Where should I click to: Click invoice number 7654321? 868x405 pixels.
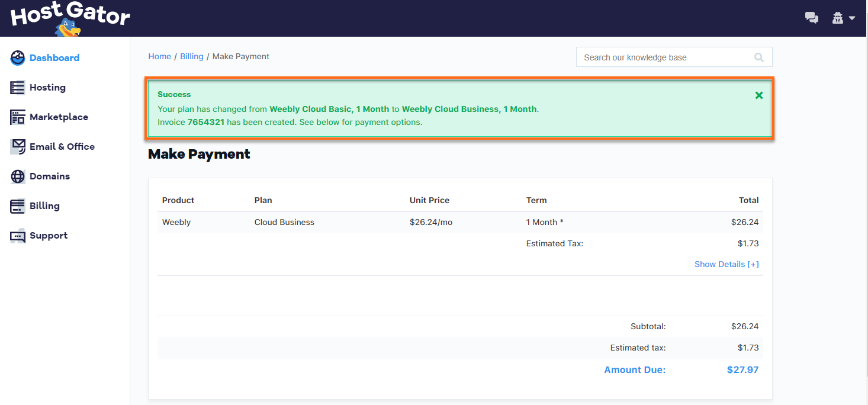[205, 122]
